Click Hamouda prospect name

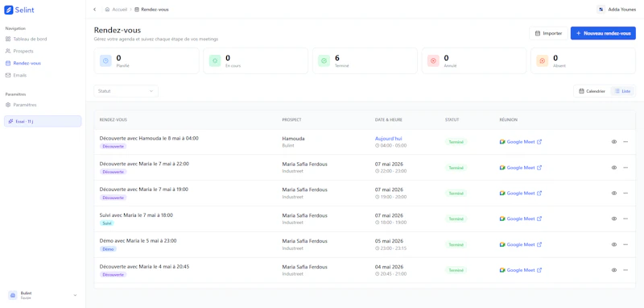(293, 139)
